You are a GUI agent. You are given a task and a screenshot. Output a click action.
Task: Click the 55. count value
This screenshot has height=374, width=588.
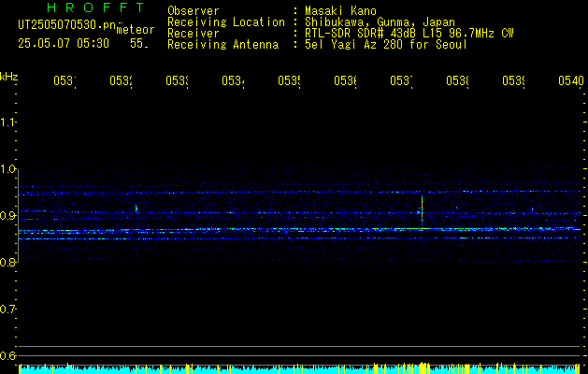point(139,44)
